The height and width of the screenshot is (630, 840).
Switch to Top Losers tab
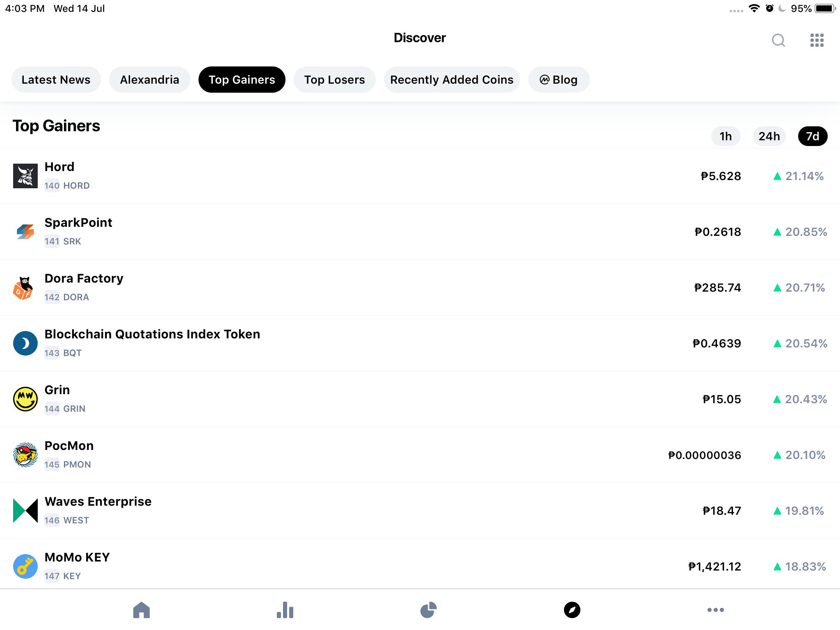[334, 80]
